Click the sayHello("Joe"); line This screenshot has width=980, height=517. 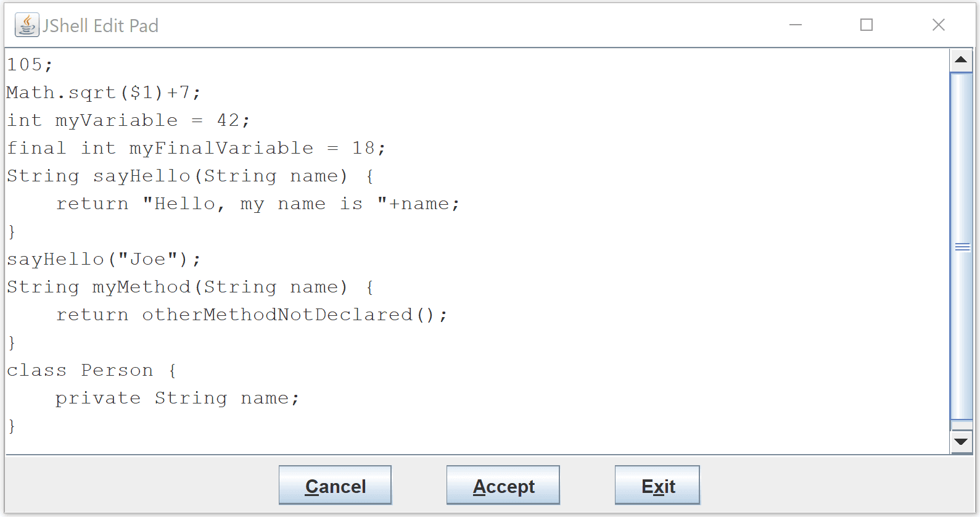click(104, 259)
